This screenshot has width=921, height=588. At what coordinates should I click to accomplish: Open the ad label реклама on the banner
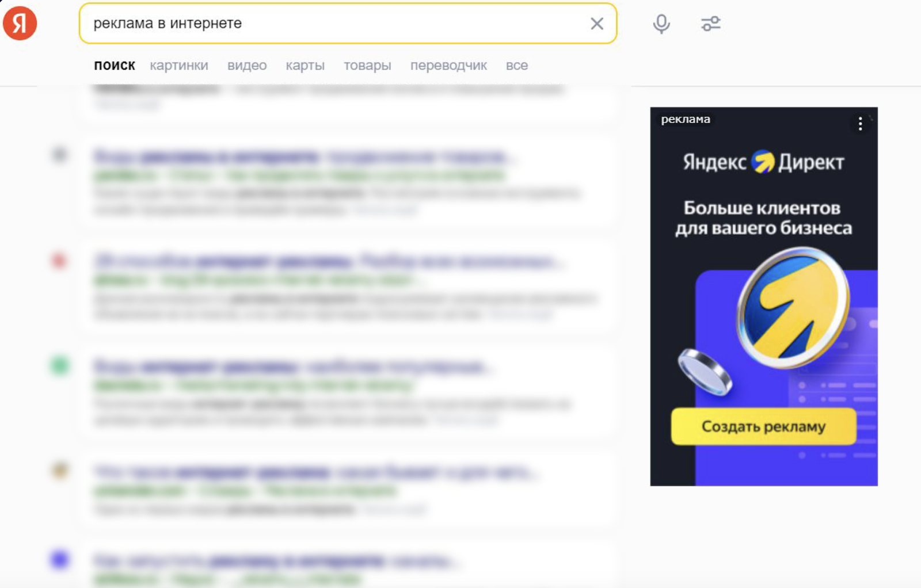click(x=686, y=120)
